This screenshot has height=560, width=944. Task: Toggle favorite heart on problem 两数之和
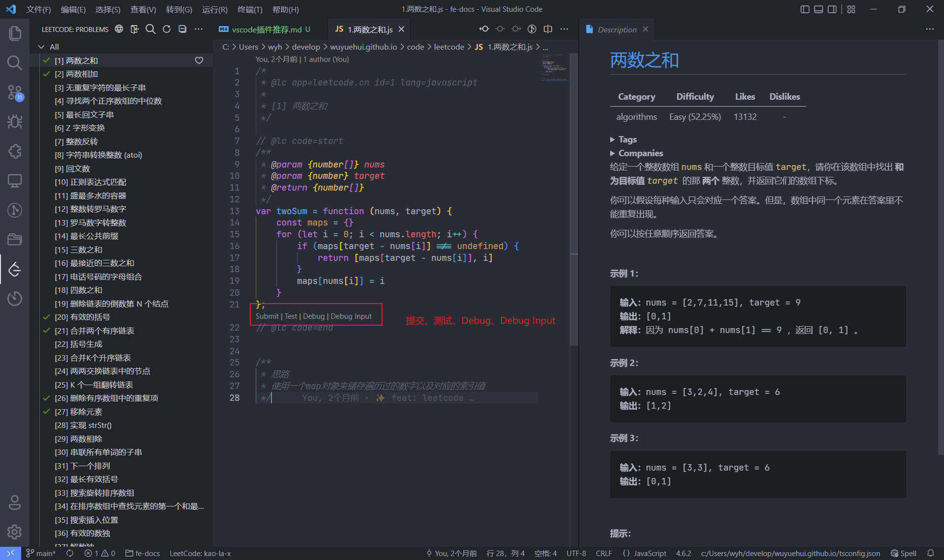coord(199,60)
